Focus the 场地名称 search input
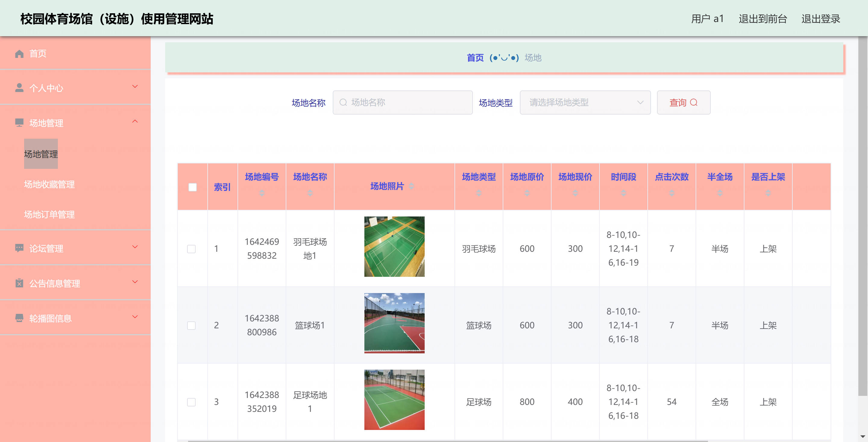This screenshot has width=868, height=442. coord(403,102)
